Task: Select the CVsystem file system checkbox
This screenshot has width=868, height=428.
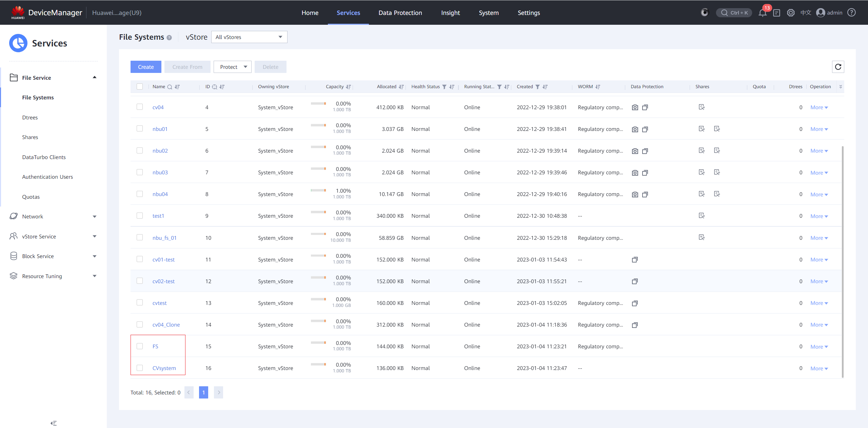Action: coord(140,368)
